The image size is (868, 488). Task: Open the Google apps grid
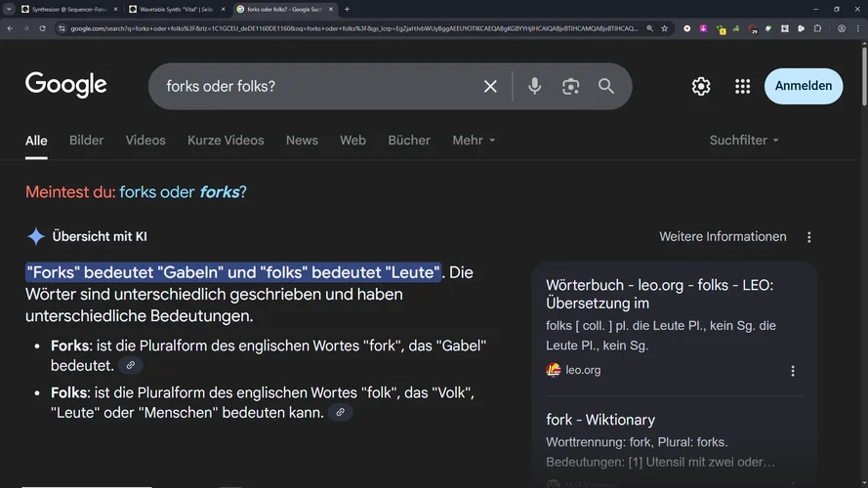742,87
